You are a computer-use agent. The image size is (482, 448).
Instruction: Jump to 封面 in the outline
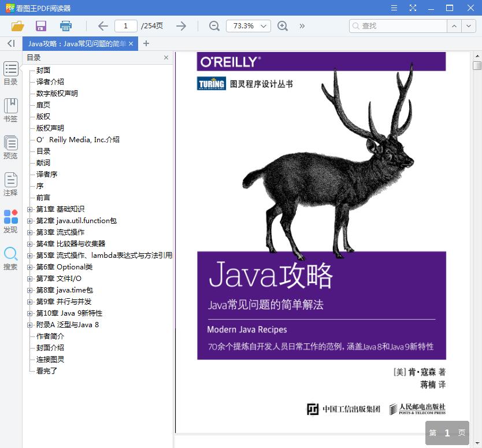click(x=43, y=70)
